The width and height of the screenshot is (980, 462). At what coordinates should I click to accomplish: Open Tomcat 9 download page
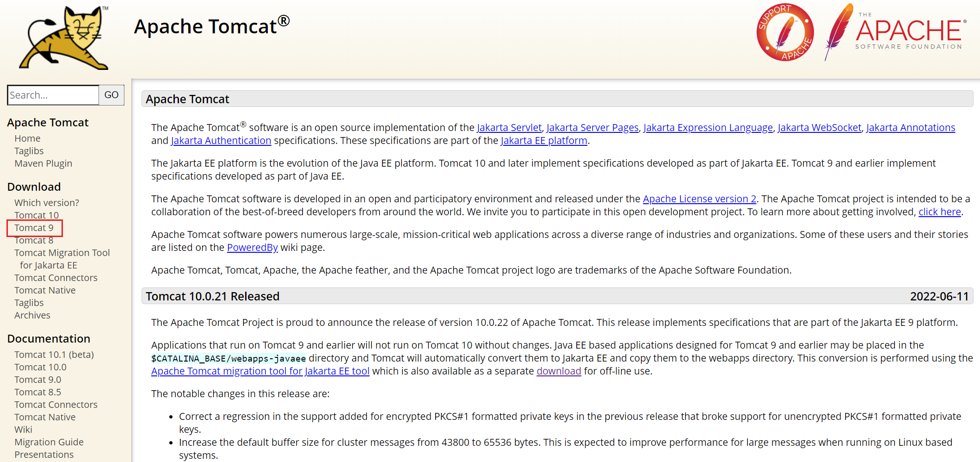34,228
